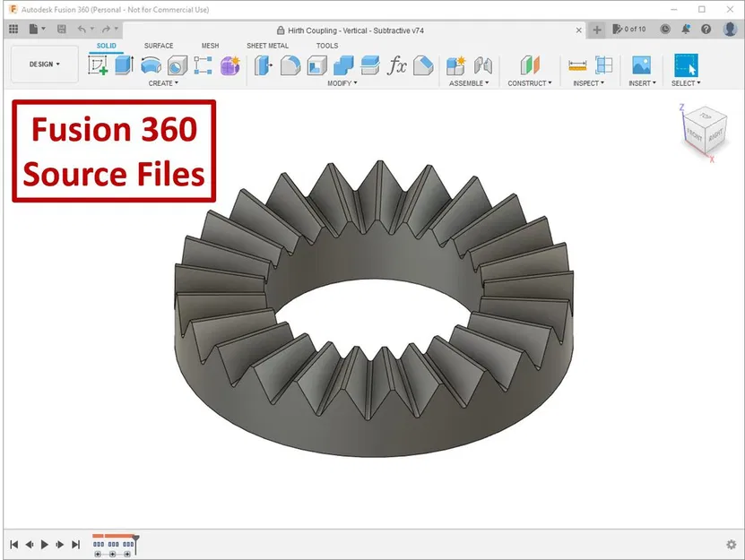The width and height of the screenshot is (745, 560).
Task: Click the Undo arrow
Action: click(82, 29)
